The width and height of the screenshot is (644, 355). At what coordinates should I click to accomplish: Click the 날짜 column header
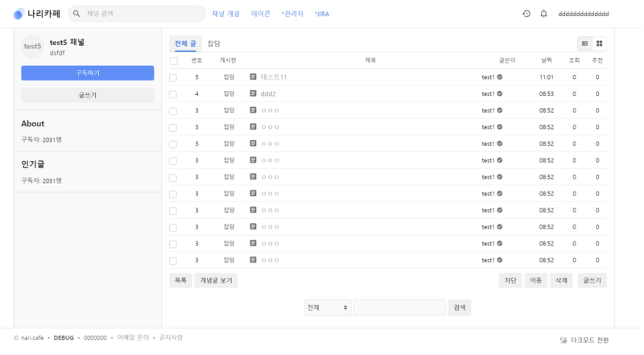point(547,60)
